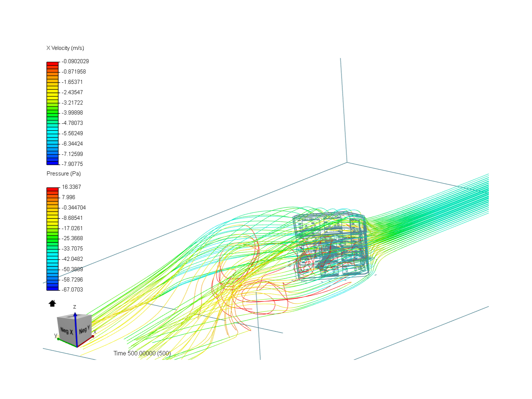
Task: Click velocity legend value -3.21722
Action: (72, 103)
